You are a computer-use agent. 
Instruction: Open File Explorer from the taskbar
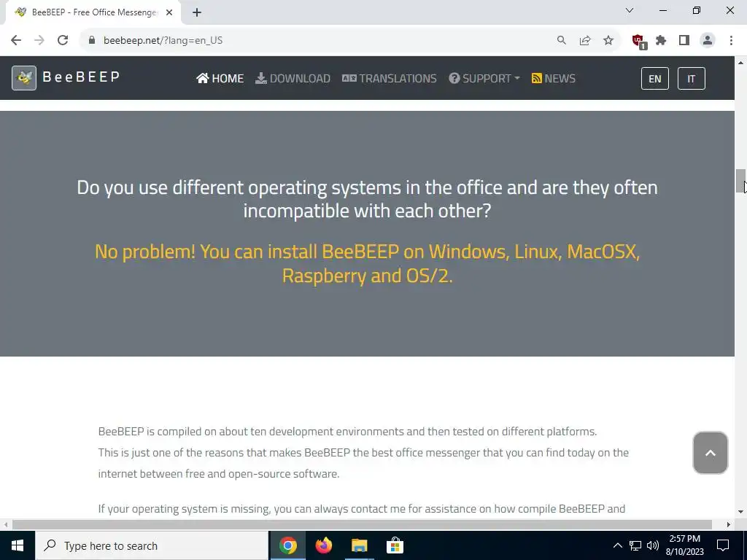(360, 545)
